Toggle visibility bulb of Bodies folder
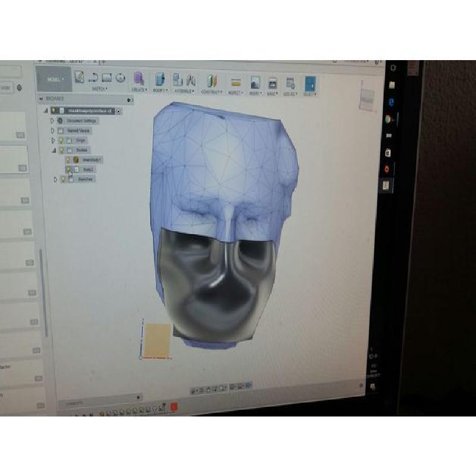476x476 pixels. tap(61, 151)
